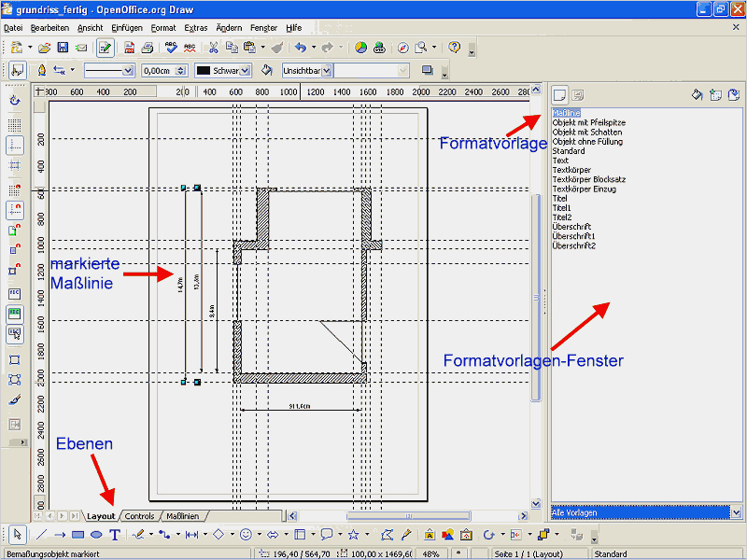Screen dimensions: 747x560
Task: Toggle shadow button in line toolbar
Action: pos(428,71)
